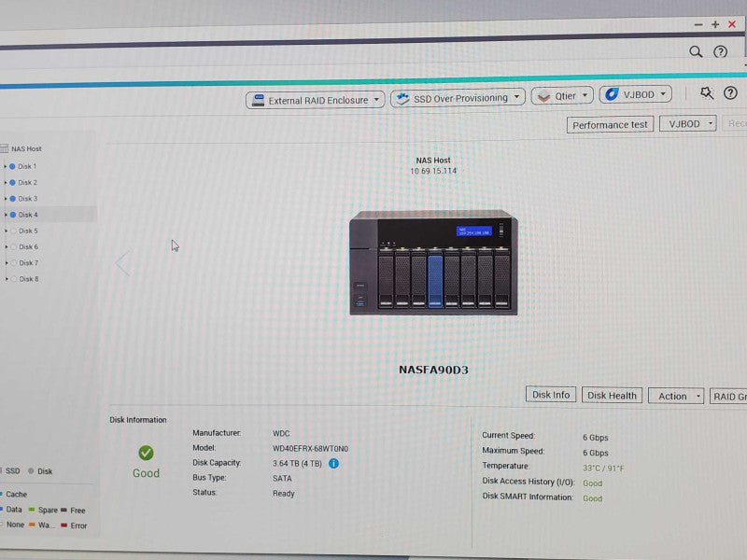Click the Status value Ready
Viewport: 747px width, 560px height.
[x=284, y=494]
